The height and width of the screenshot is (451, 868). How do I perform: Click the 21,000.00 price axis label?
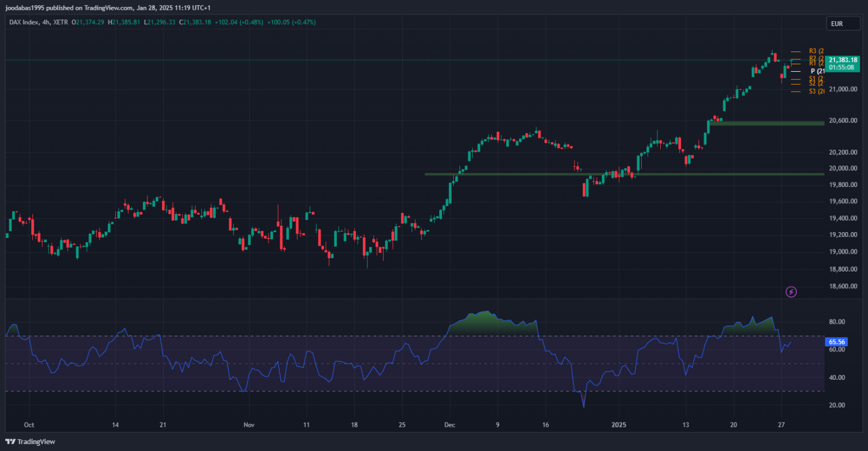(x=843, y=89)
